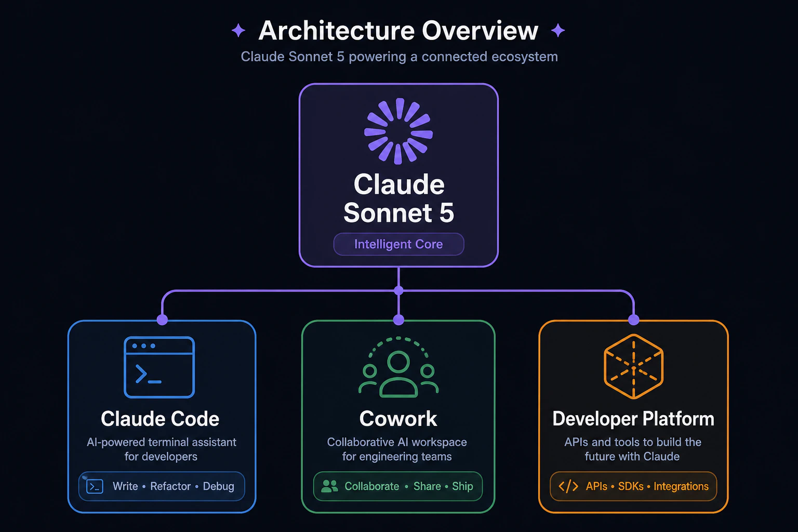Image resolution: width=798 pixels, height=532 pixels.
Task: Click the Collaborate • Share • Ship pill
Action: [398, 486]
